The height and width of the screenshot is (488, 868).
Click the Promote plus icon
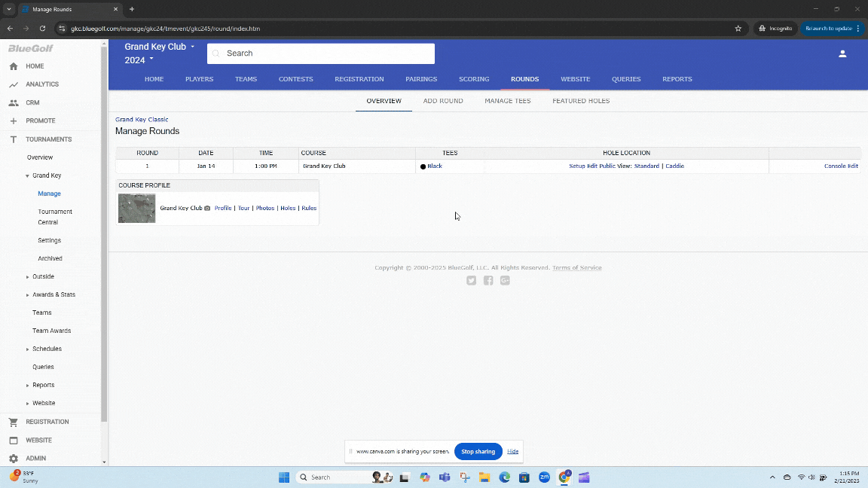[14, 120]
